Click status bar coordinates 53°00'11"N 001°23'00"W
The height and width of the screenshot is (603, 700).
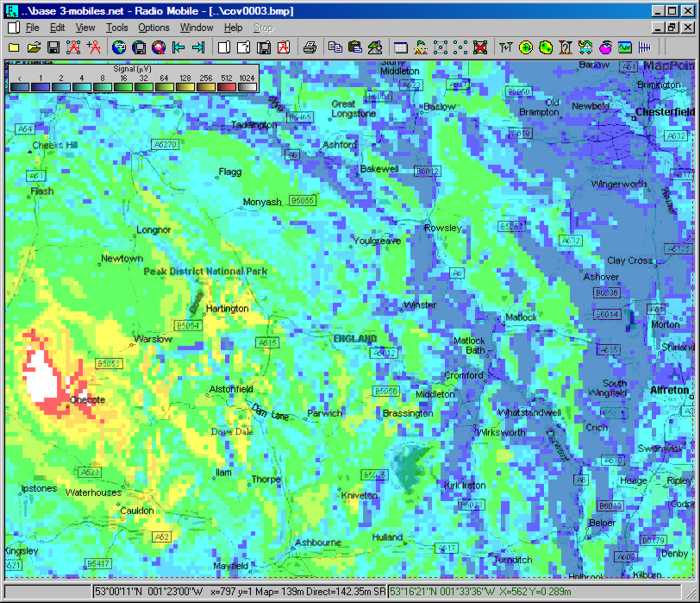pos(149,591)
